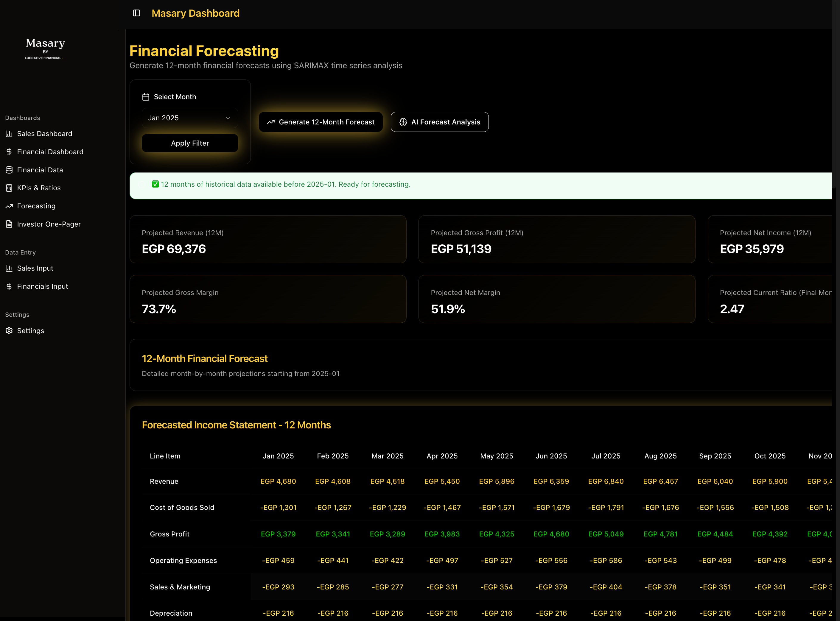840x621 pixels.
Task: Open Sales Input in the sidebar
Action: pyautogui.click(x=35, y=269)
